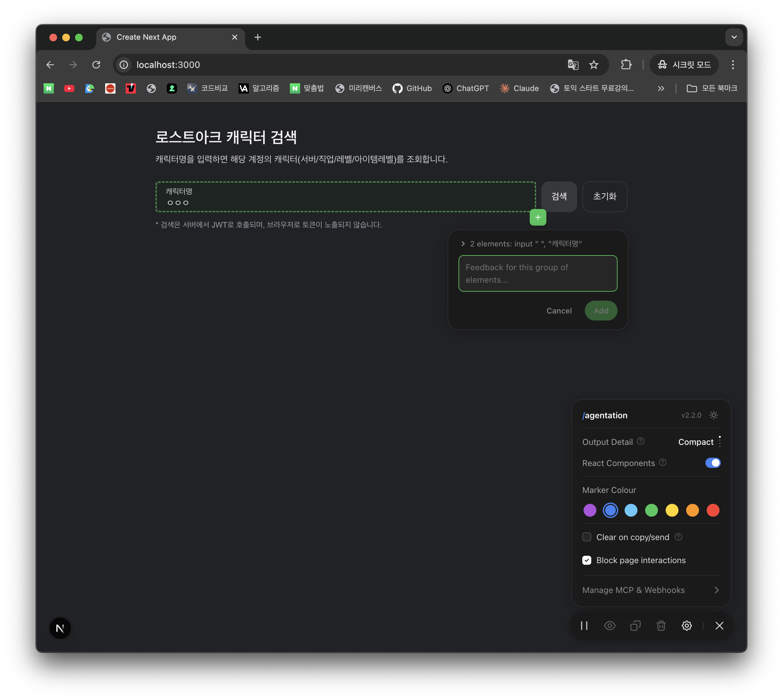Select the light blue marker colour
The width and height of the screenshot is (783, 700).
point(631,510)
